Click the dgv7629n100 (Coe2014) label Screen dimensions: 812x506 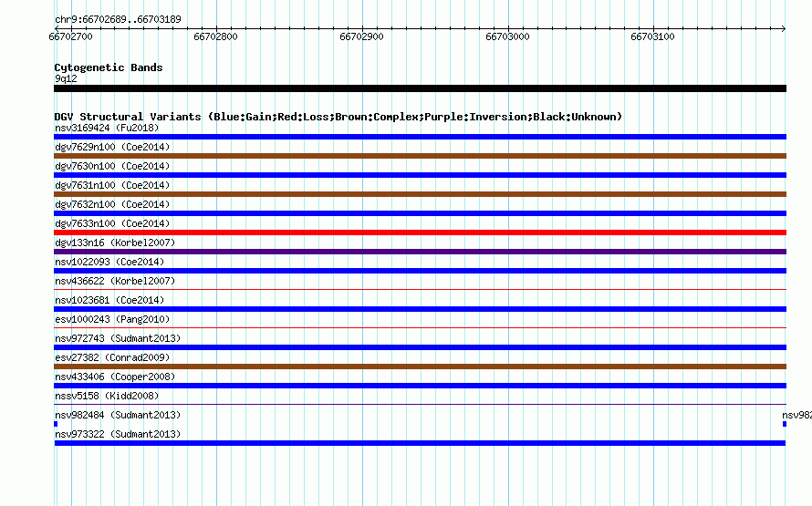[x=112, y=147]
